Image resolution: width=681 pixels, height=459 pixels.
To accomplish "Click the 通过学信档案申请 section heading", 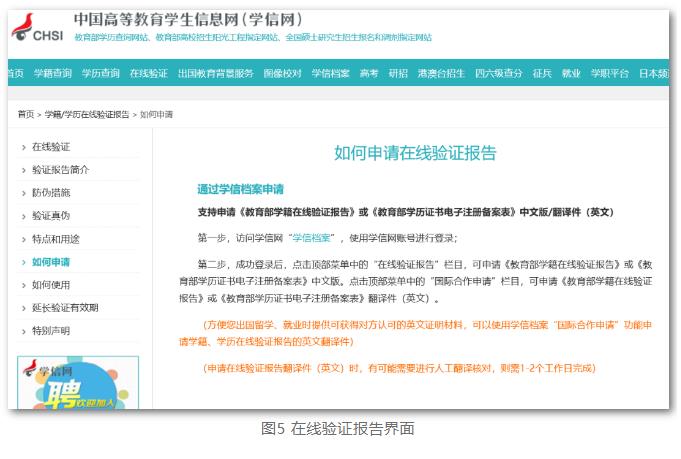I will point(240,189).
